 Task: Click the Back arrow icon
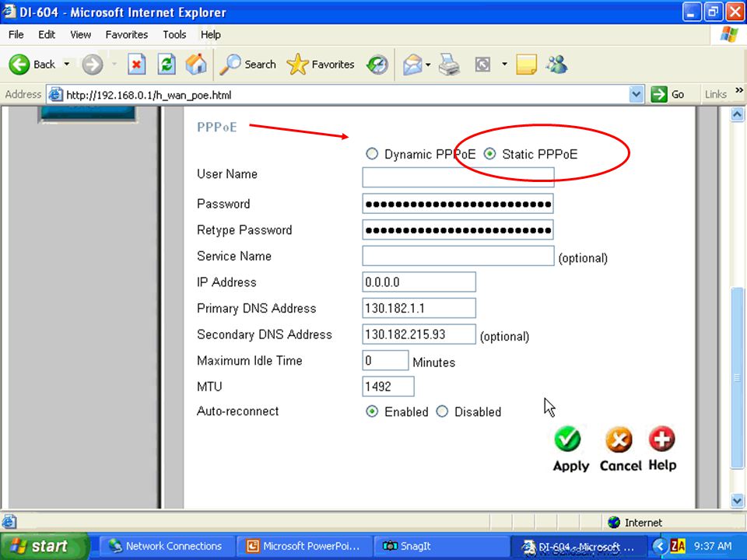point(19,65)
